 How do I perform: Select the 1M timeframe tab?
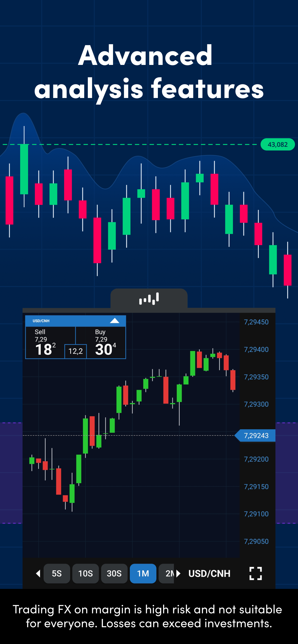pyautogui.click(x=143, y=573)
